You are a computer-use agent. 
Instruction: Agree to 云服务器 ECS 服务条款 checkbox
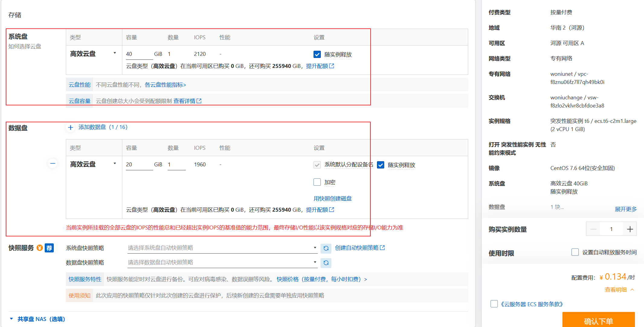494,304
